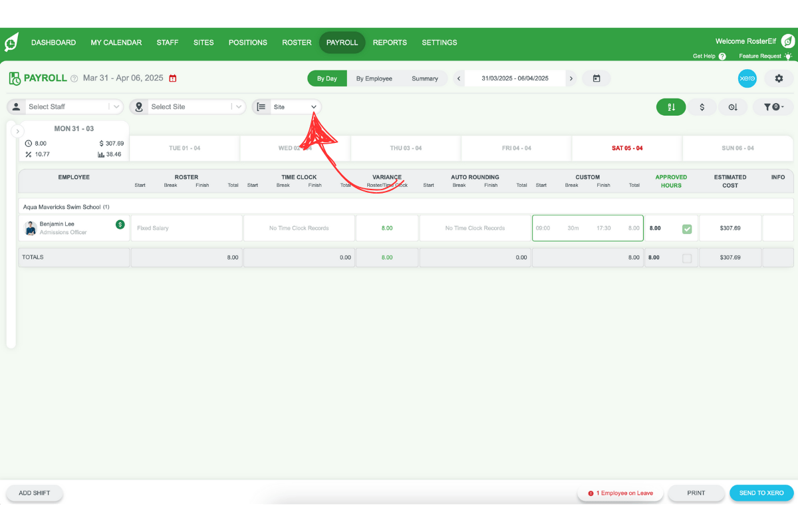Click the RosterElf profile avatar top right
This screenshot has width=798, height=532.
[787, 41]
